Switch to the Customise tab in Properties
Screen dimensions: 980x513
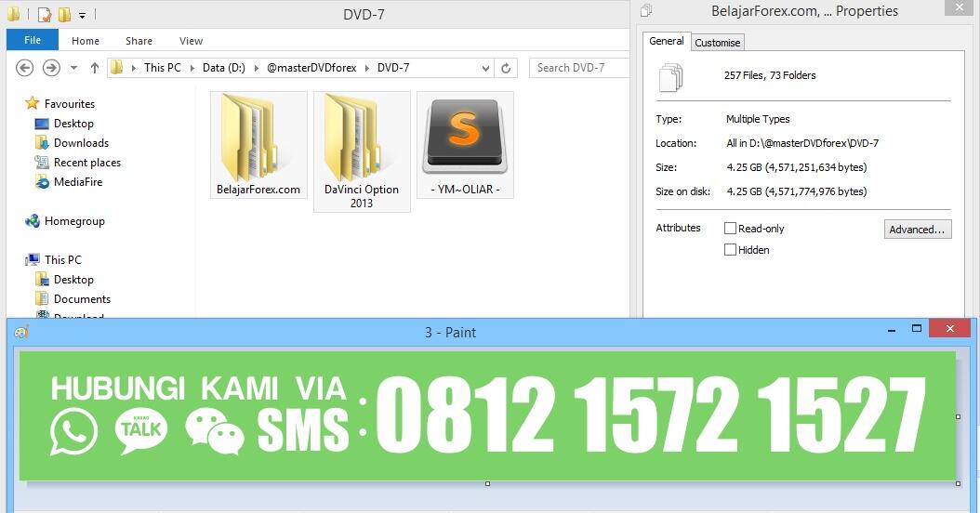(x=718, y=43)
